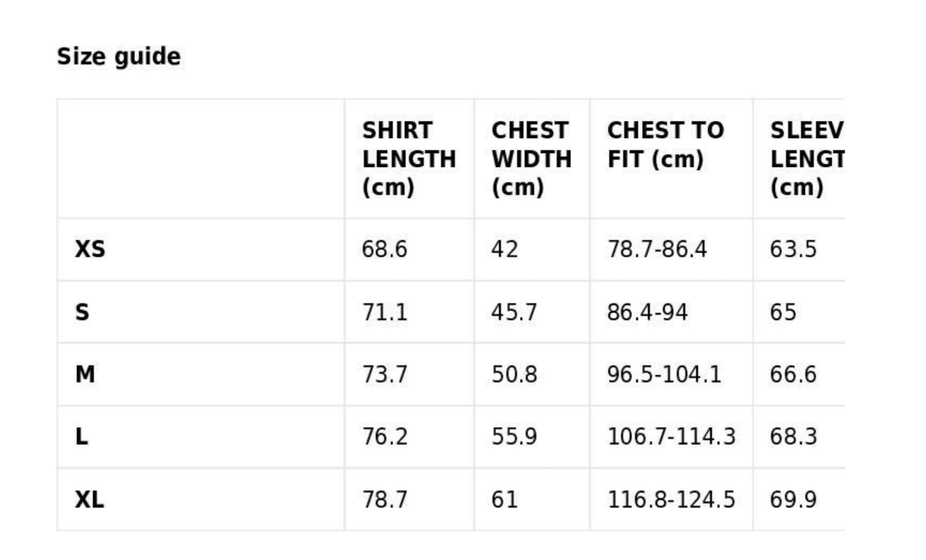The image size is (926, 560).
Task: Click the Size guide heading
Action: coord(119,57)
